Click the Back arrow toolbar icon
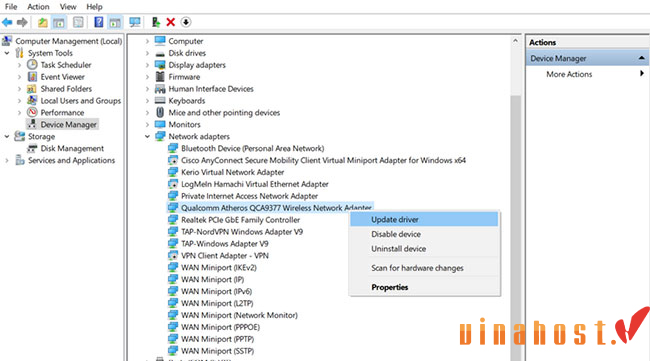The height and width of the screenshot is (361, 650). (7, 22)
